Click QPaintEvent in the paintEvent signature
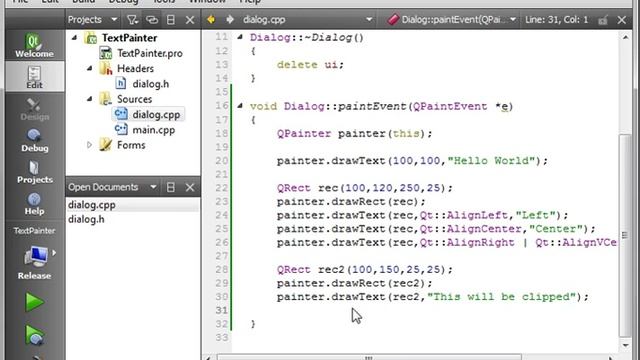 tap(450, 106)
